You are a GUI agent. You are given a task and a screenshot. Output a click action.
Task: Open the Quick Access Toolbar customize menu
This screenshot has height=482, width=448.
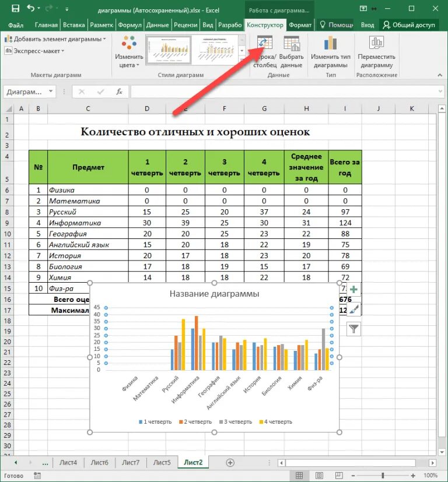click(x=66, y=9)
